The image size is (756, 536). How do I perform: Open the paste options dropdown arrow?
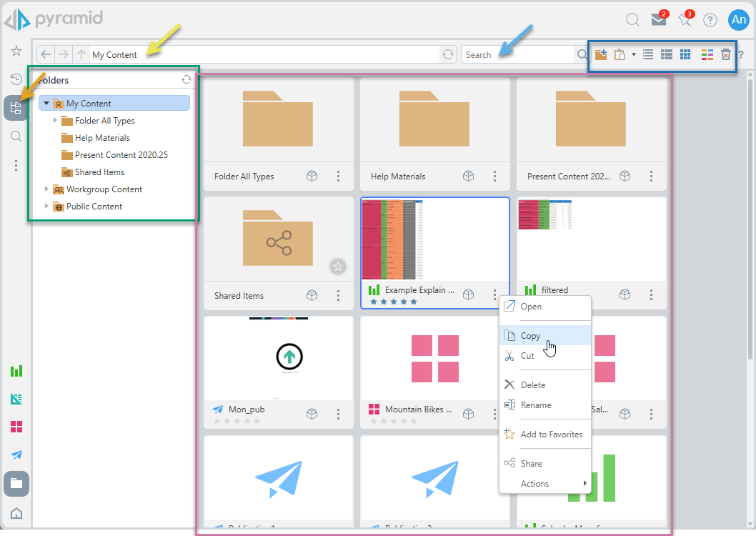pyautogui.click(x=633, y=55)
